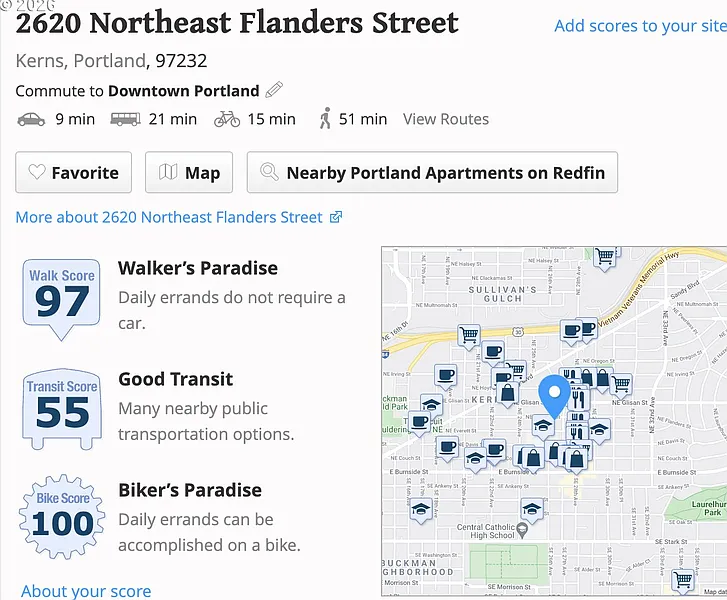Open the View Routes link
Screen dimensions: 727x600
(x=446, y=119)
